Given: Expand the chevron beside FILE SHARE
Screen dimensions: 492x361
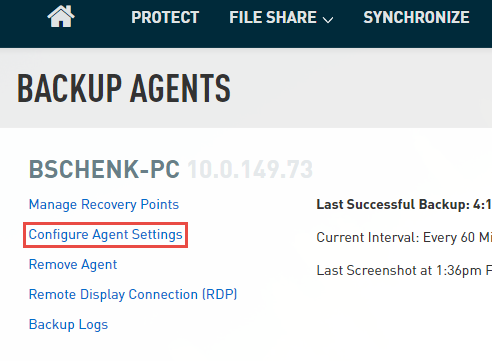Looking at the screenshot, I should pyautogui.click(x=328, y=20).
